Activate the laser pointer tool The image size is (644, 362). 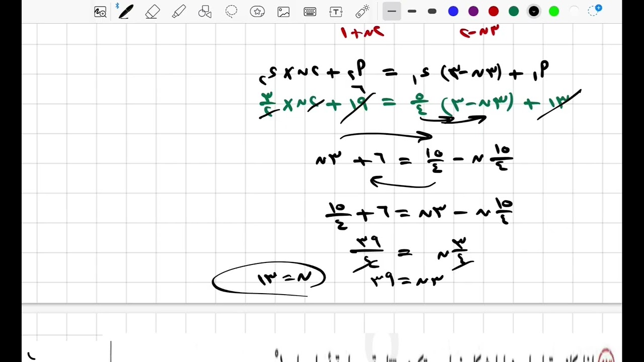363,11
